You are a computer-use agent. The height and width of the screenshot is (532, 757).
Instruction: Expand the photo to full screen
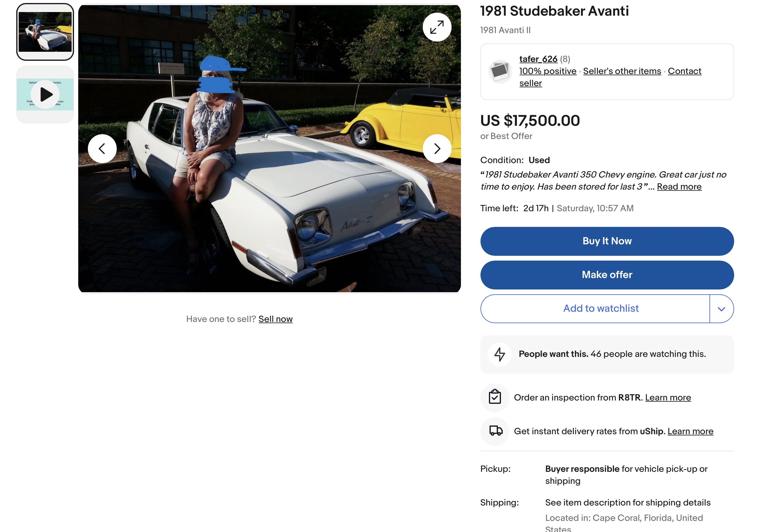click(x=437, y=27)
